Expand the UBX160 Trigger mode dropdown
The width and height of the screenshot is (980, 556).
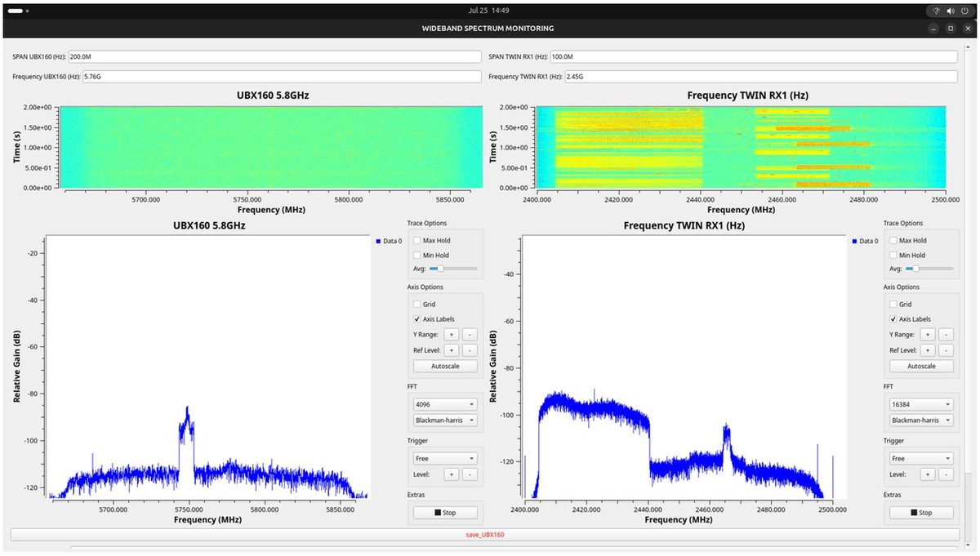point(445,459)
